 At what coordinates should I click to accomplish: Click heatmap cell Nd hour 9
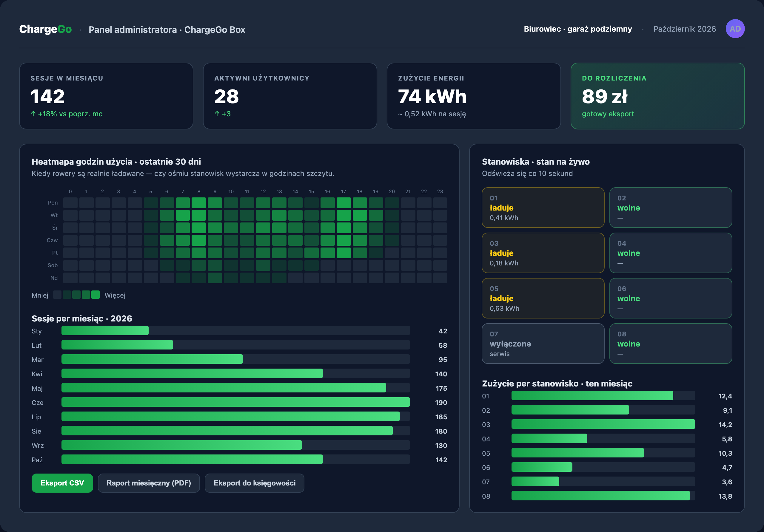(x=215, y=278)
